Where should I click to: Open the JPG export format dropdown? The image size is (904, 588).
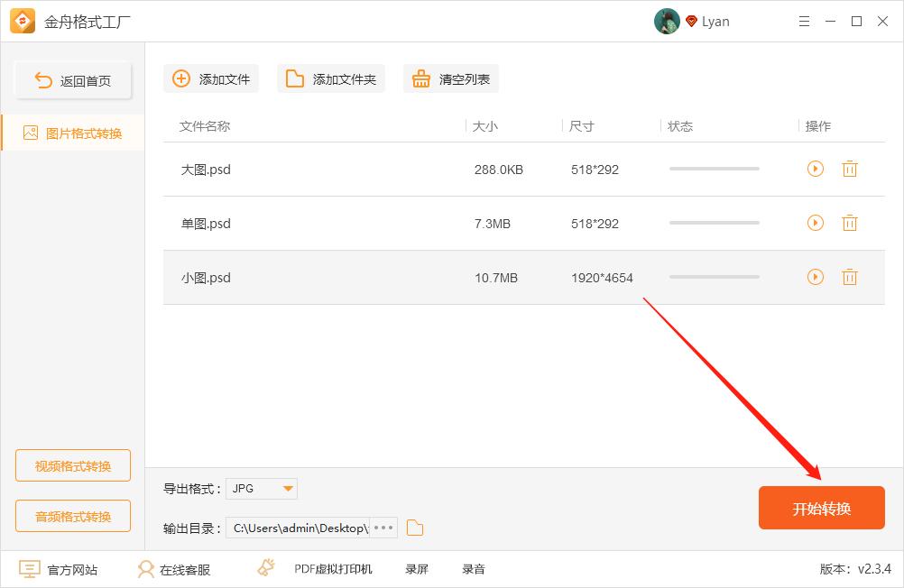coord(261,488)
